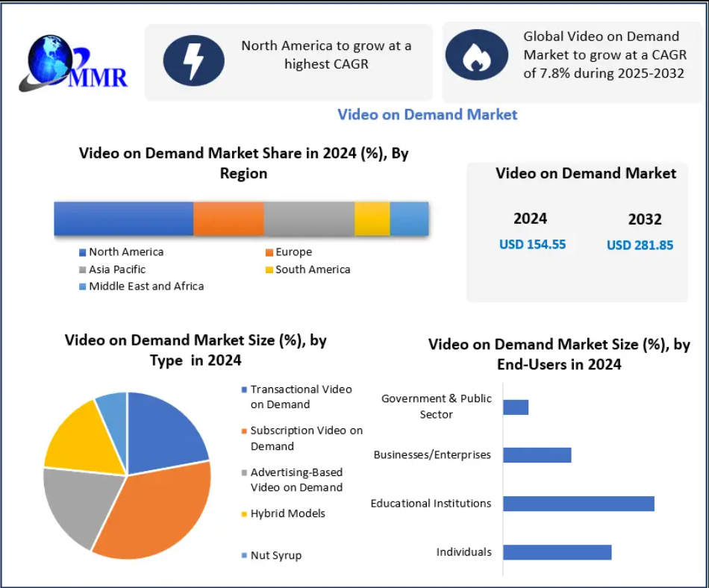Select the 2032 column header

pyautogui.click(x=645, y=219)
